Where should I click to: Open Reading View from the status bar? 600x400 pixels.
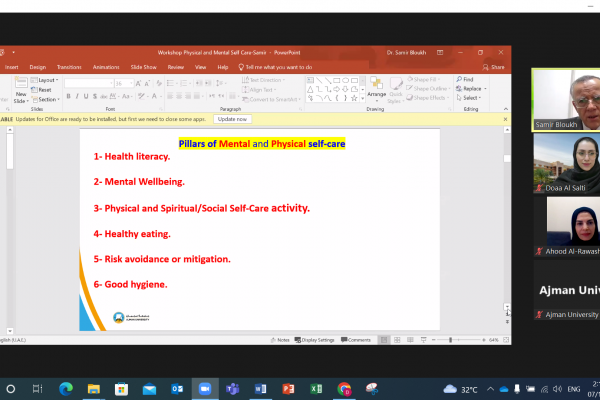pos(410,340)
